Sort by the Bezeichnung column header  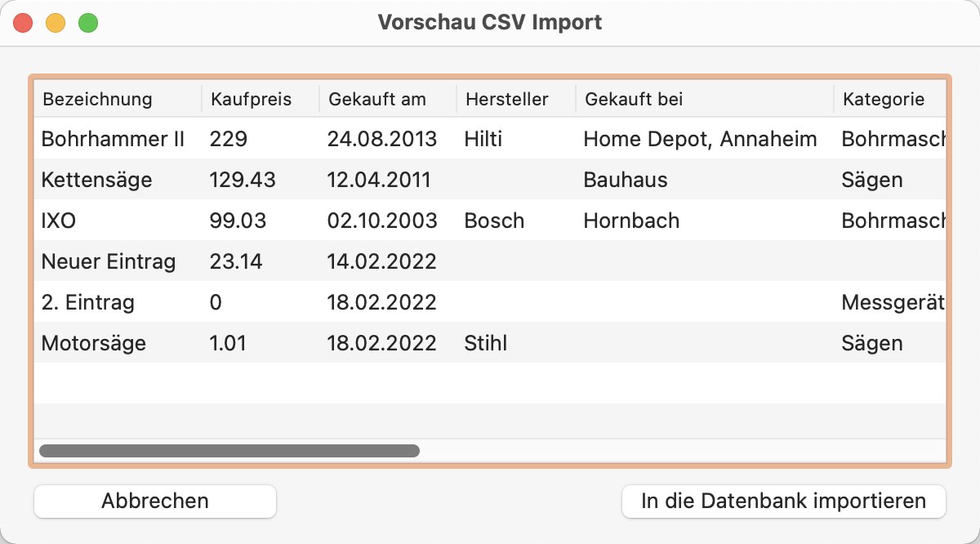coord(118,99)
